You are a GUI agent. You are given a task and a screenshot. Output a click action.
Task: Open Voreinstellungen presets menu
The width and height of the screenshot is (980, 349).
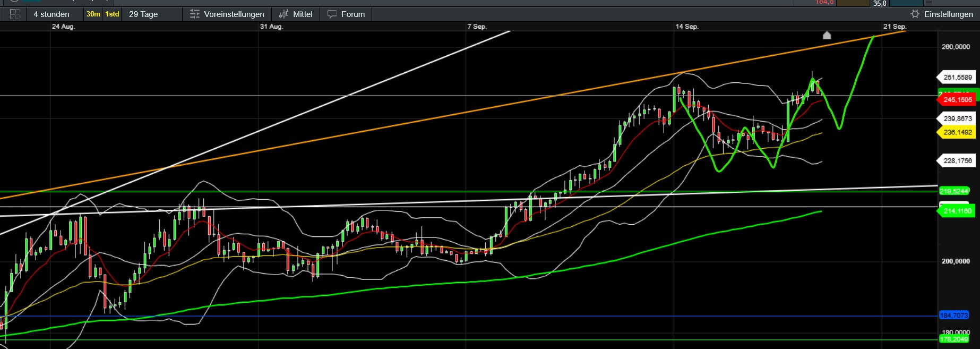(227, 14)
